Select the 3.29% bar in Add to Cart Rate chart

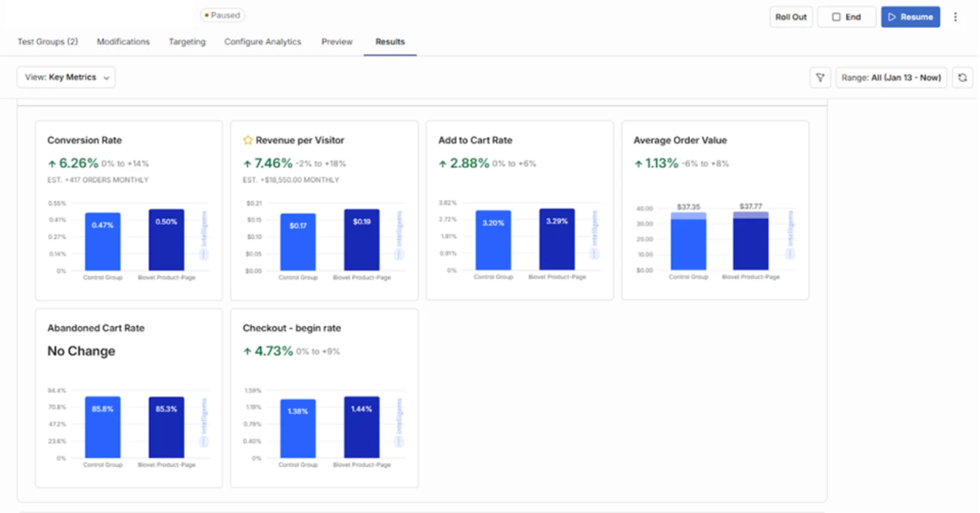pyautogui.click(x=557, y=239)
